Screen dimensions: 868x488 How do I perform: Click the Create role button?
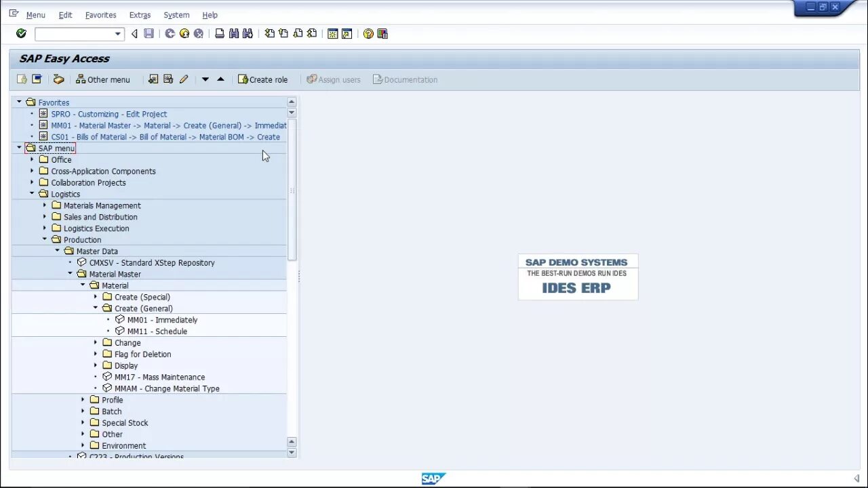(x=262, y=79)
